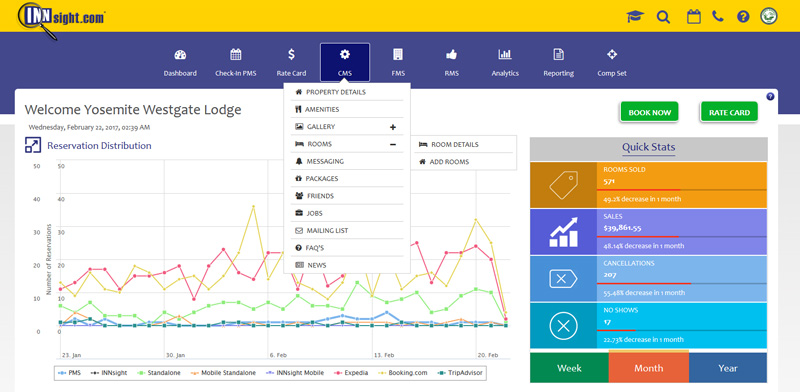
Task: Click the phone contact icon
Action: pyautogui.click(x=718, y=16)
